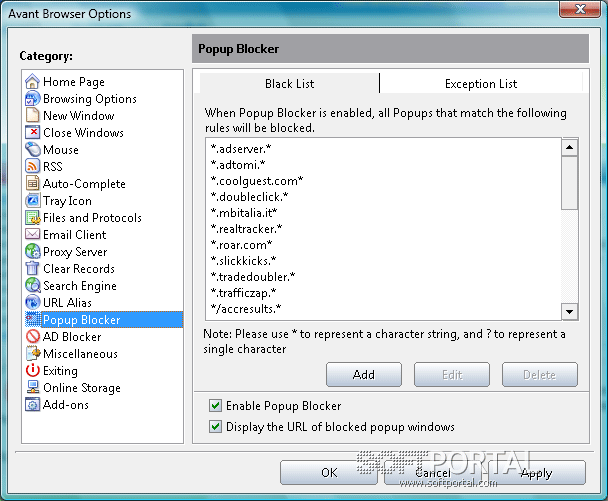This screenshot has height=501, width=608.
Task: Click the blacklist scrollbar down arrow
Action: [x=570, y=312]
